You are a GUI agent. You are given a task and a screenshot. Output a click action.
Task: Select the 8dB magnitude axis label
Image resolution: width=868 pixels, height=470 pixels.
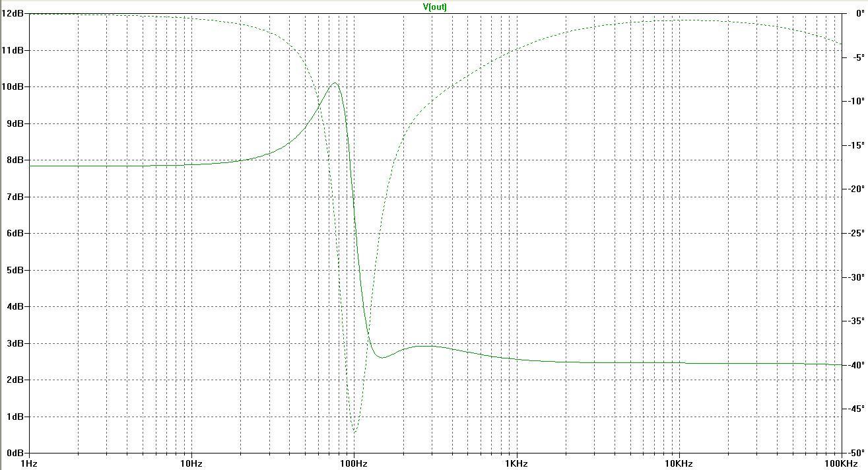(15, 160)
